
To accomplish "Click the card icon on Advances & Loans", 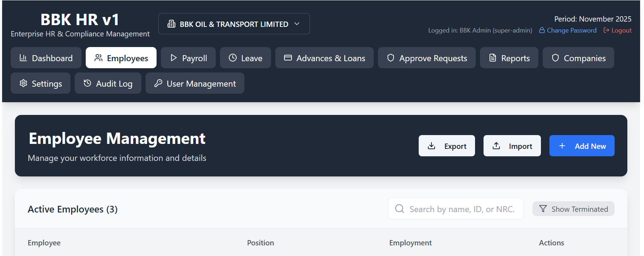I will tap(288, 58).
